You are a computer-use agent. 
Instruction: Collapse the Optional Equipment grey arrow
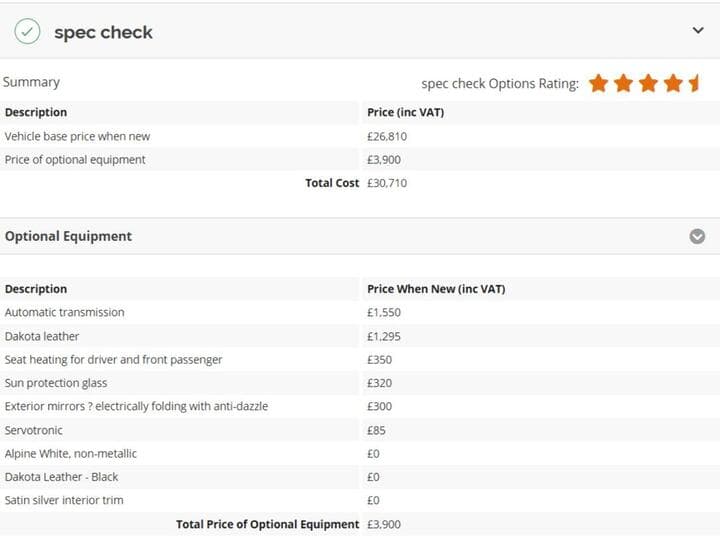(697, 236)
